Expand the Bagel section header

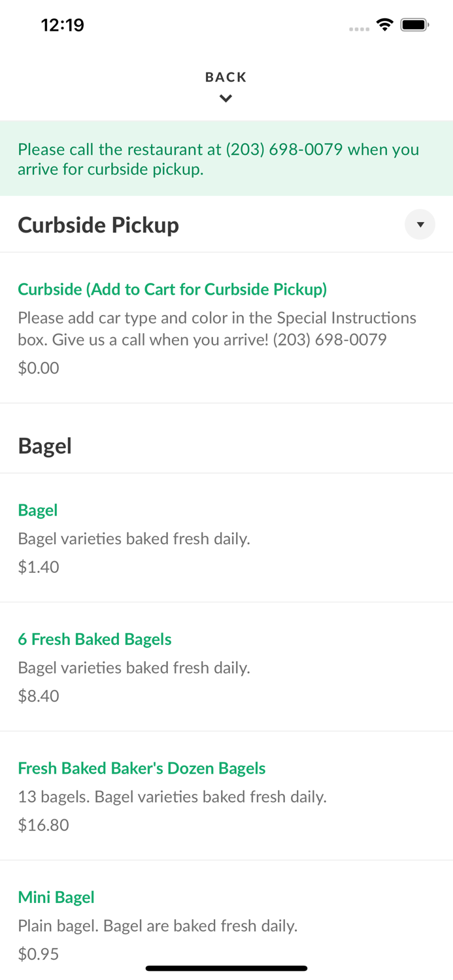45,446
